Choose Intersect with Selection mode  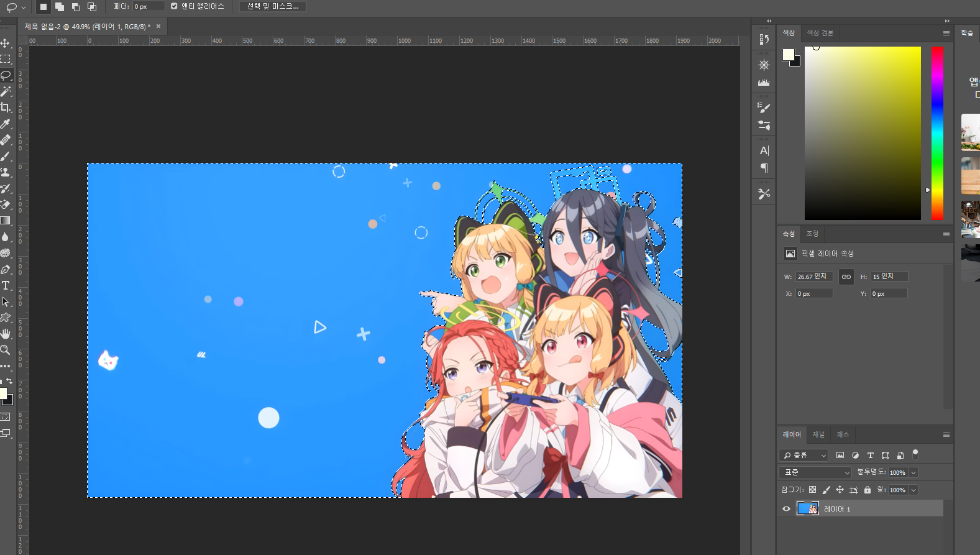(x=92, y=7)
